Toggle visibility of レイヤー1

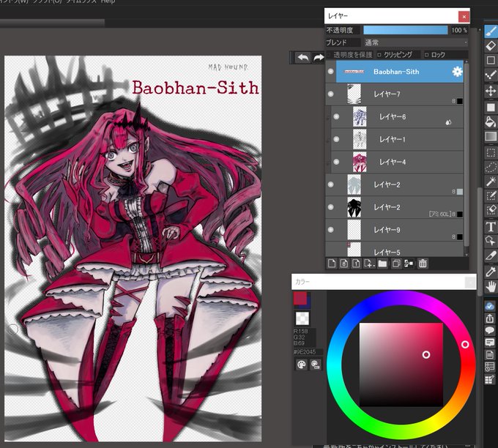336,139
